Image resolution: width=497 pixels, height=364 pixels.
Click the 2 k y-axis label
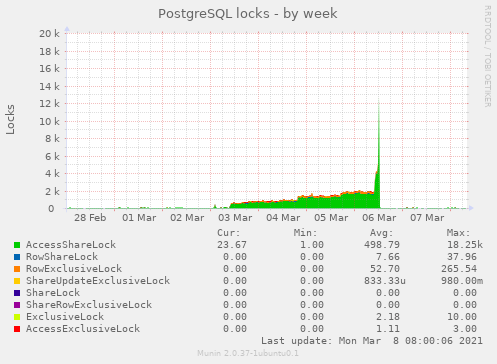[52, 192]
